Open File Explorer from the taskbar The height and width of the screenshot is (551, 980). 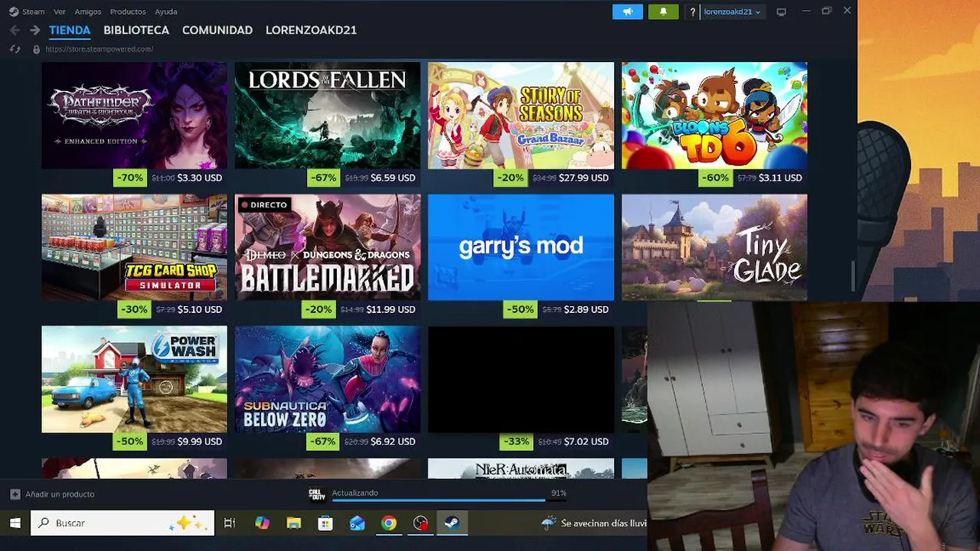coord(294,523)
